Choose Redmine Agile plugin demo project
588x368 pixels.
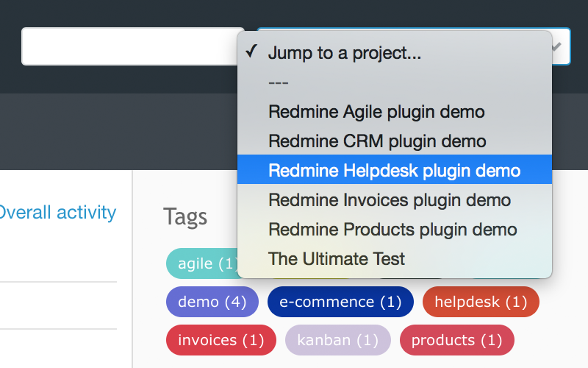(376, 112)
